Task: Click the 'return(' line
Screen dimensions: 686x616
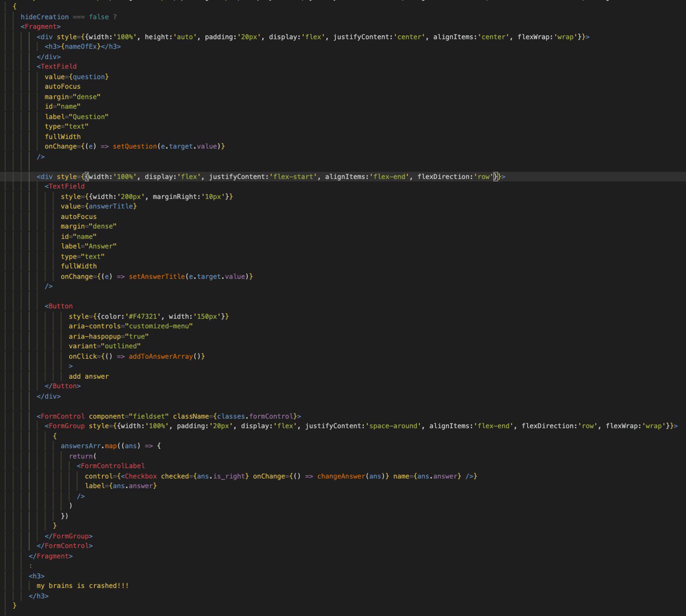Action: [83, 456]
